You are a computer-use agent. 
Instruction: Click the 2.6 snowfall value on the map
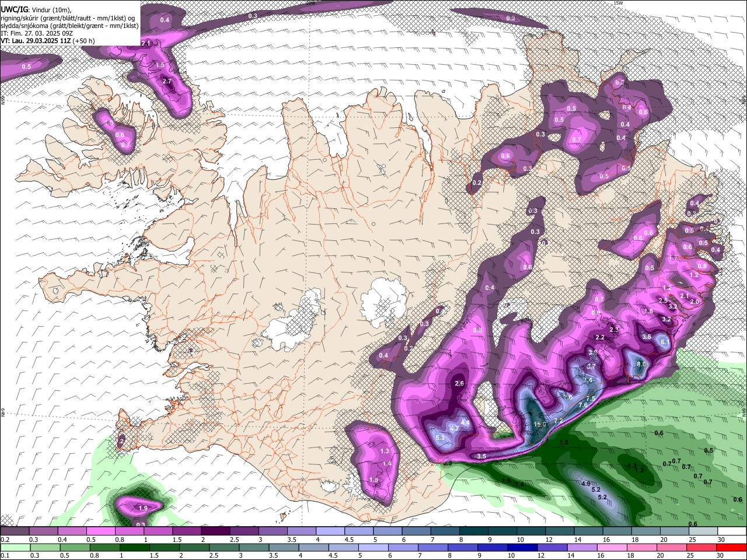pyautogui.click(x=459, y=383)
